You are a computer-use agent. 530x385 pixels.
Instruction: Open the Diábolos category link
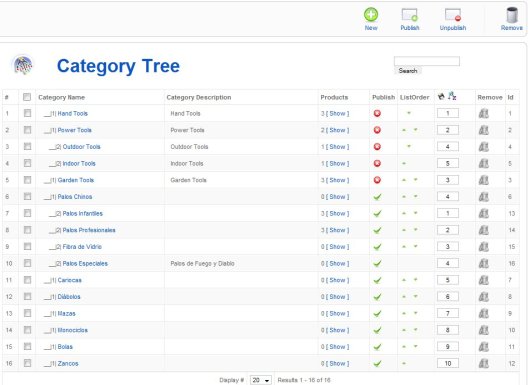click(69, 297)
